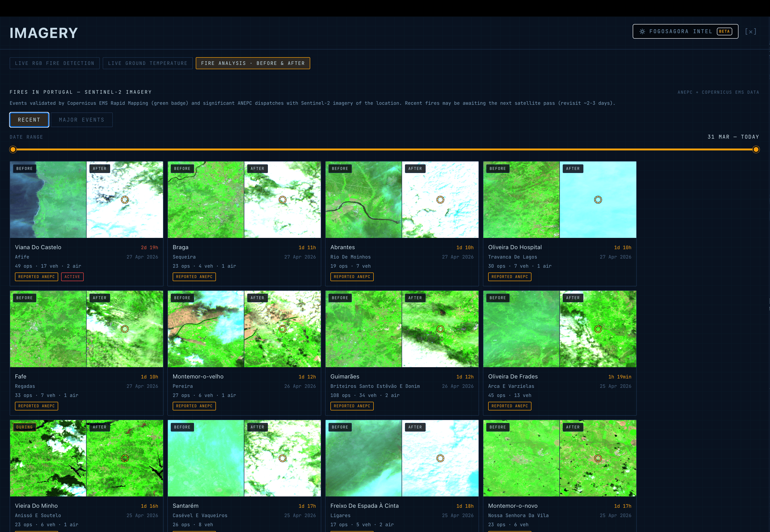Click Reported ANEPC badge on Viana Do Castelo
Viewport: 770px width, 532px height.
(37, 277)
